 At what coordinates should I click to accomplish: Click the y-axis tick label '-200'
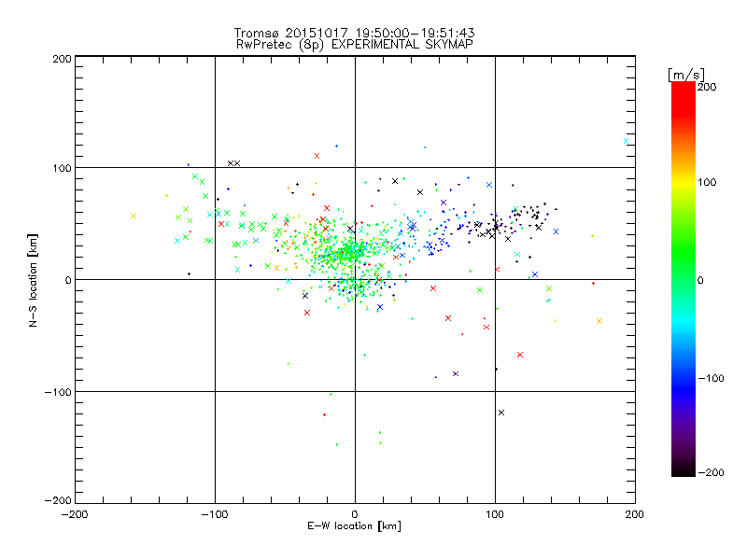pyautogui.click(x=58, y=501)
